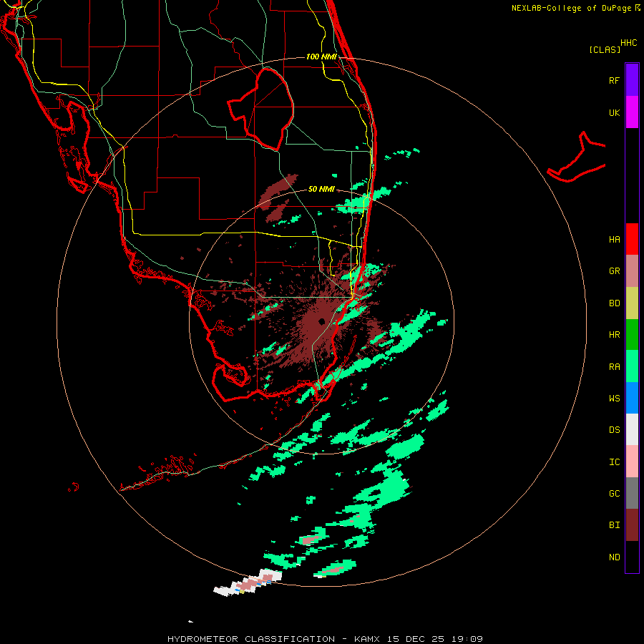
Task: Click the 50 NMI range ring label
Action: [x=321, y=189]
